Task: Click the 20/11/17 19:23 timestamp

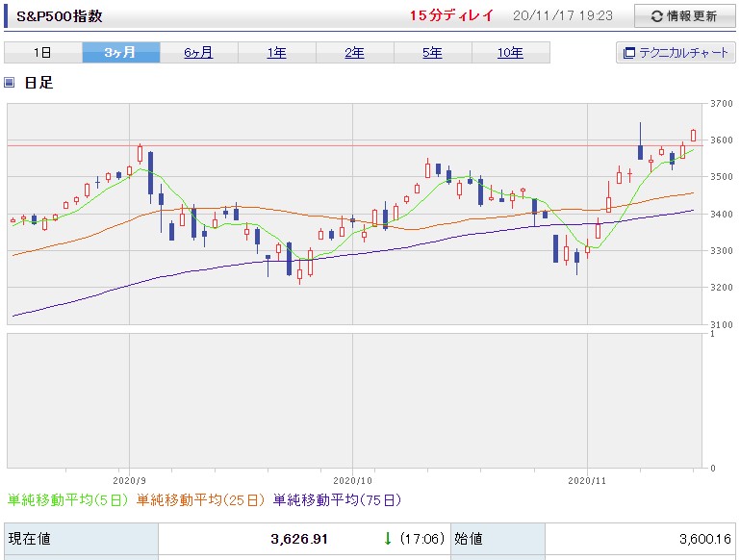Action: point(563,15)
